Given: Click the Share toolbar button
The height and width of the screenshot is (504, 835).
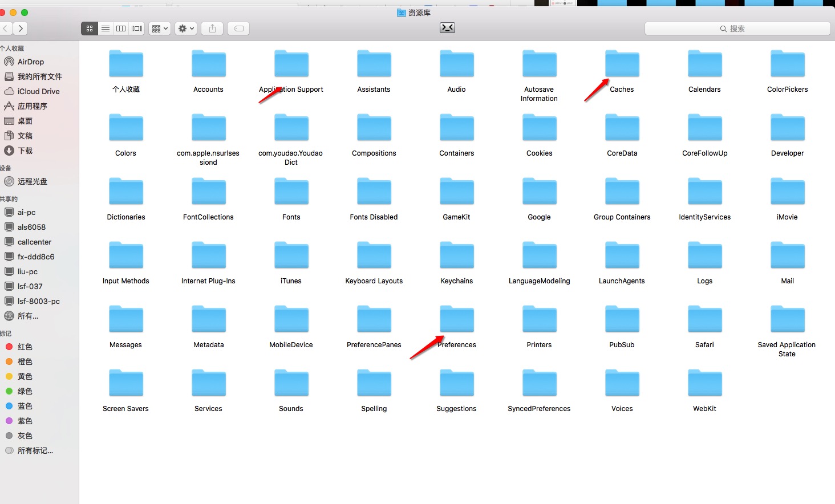Looking at the screenshot, I should click(212, 29).
